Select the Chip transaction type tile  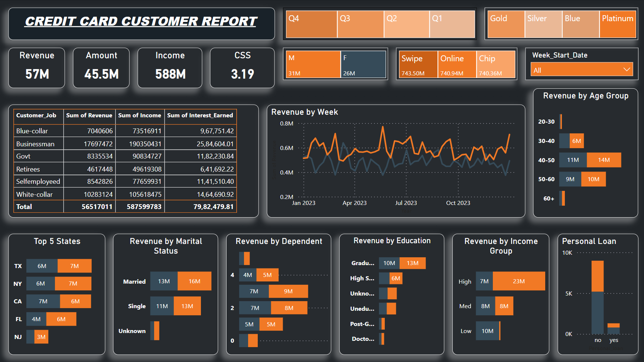pos(496,64)
